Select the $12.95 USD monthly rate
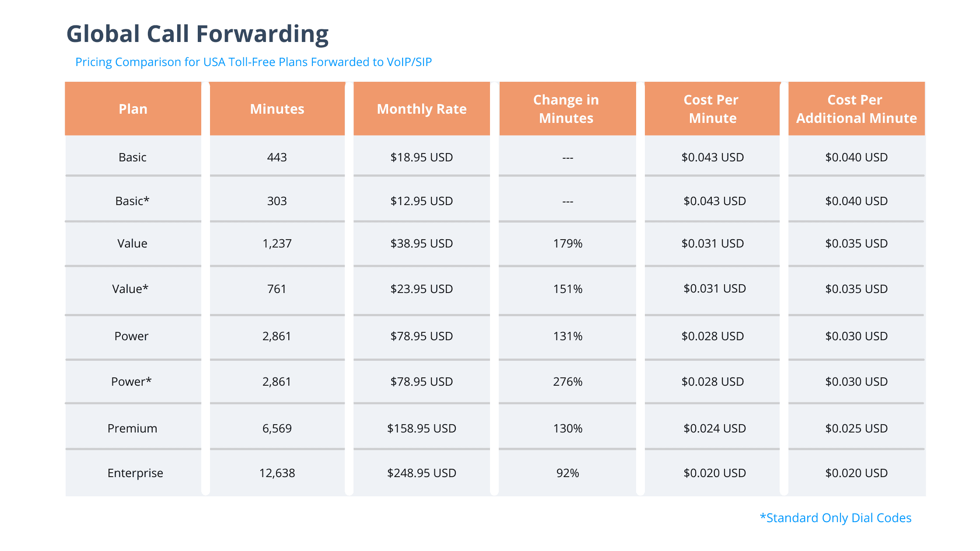This screenshot has width=980, height=551. (421, 201)
